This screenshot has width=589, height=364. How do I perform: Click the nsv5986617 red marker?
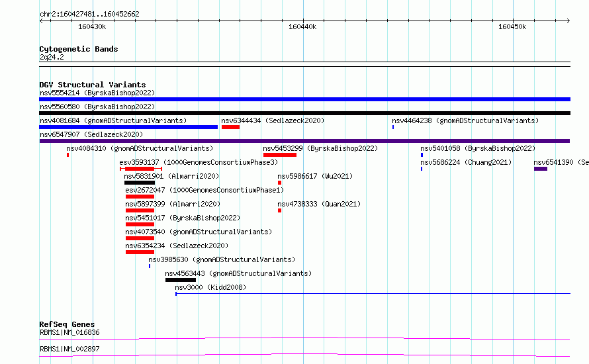[x=279, y=183]
